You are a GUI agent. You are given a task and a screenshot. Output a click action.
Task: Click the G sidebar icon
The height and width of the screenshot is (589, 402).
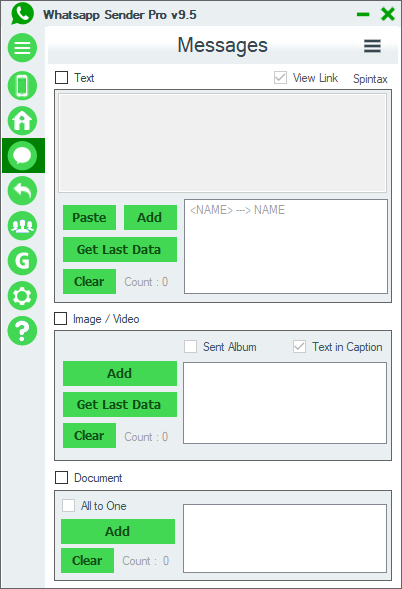tap(22, 261)
